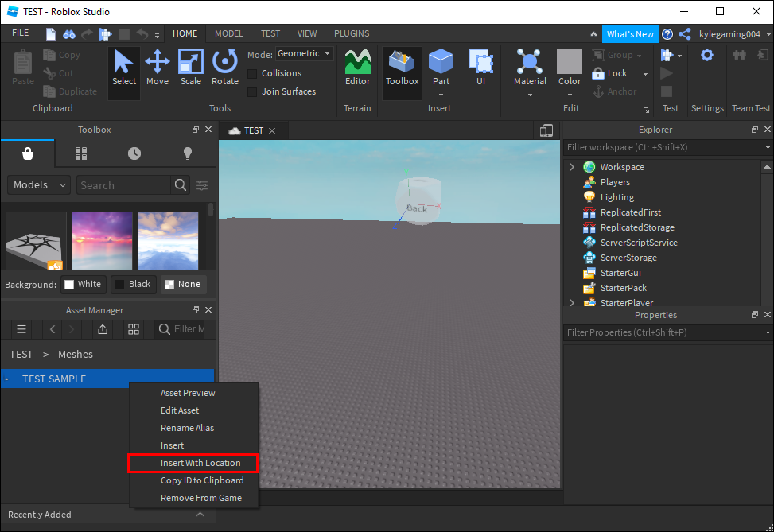Open the Mode Geometric dropdown
Viewport: 774px width, 532px height.
(304, 54)
